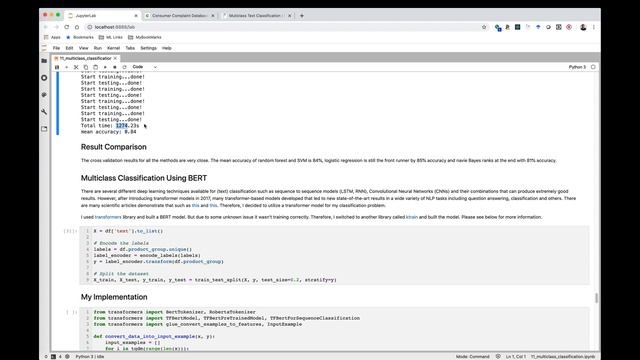
Task: Click the kernel status circle indicator
Action: tap(593, 67)
